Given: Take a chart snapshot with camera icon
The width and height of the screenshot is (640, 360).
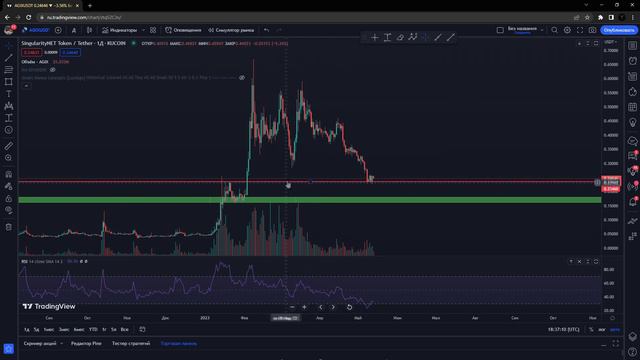Looking at the screenshot, I should point(592,30).
